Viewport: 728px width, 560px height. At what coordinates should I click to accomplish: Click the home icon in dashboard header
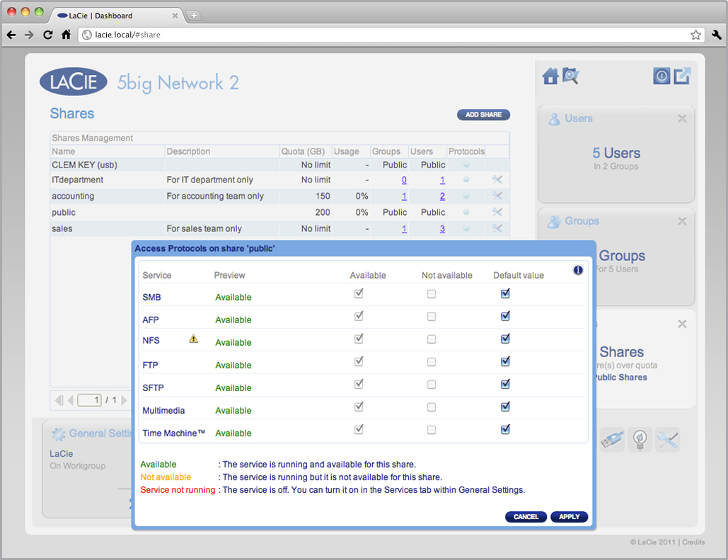pyautogui.click(x=550, y=76)
